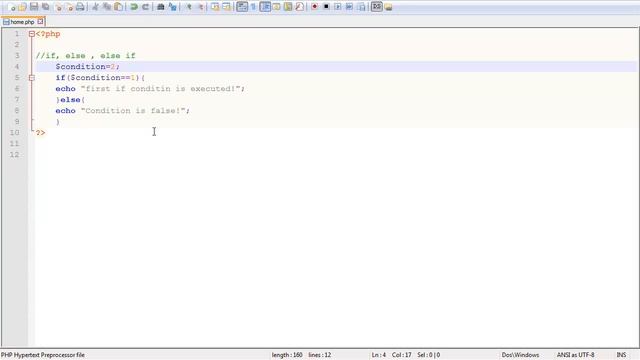640x360 pixels.
Task: Click the '?>' closing tag
Action: pyautogui.click(x=40, y=133)
